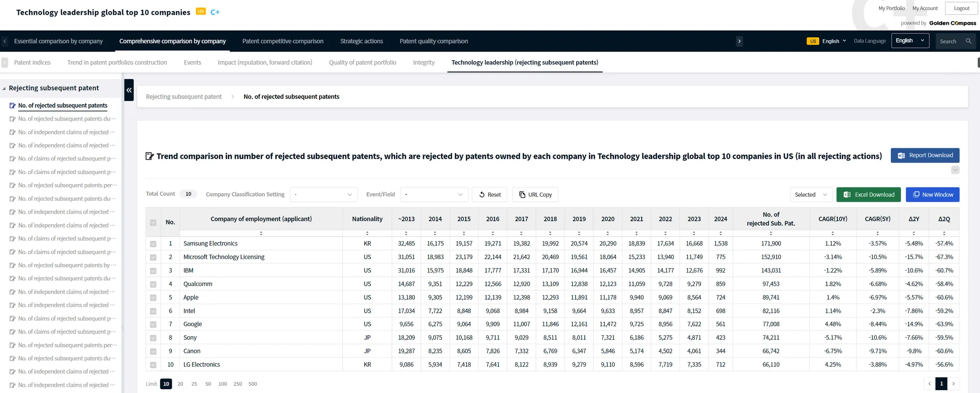
Task: Sort by CAGR(10Y) column arrows
Action: (x=833, y=233)
